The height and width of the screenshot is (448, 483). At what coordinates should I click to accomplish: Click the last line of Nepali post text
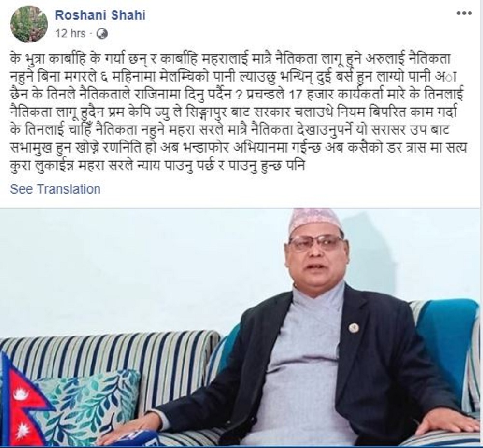(x=157, y=167)
